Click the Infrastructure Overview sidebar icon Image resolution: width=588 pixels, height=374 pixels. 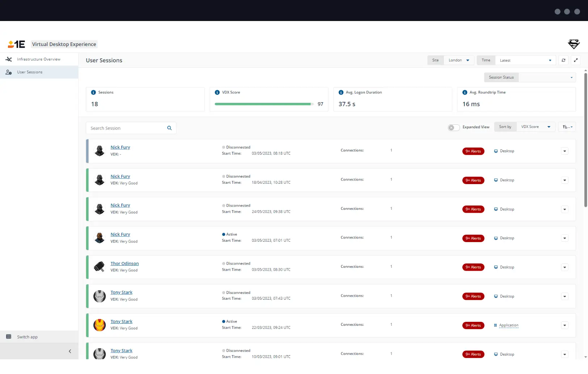(8, 59)
